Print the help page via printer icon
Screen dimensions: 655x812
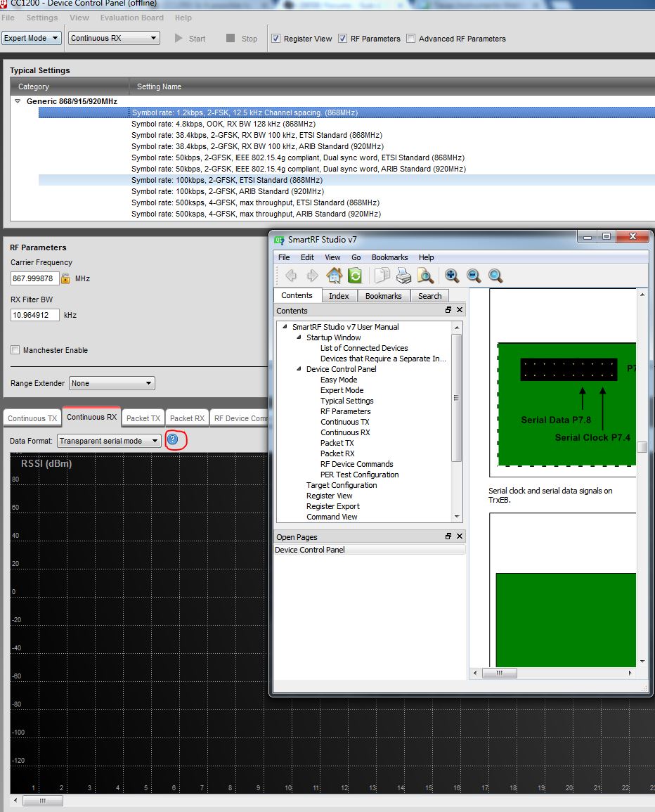pyautogui.click(x=403, y=276)
